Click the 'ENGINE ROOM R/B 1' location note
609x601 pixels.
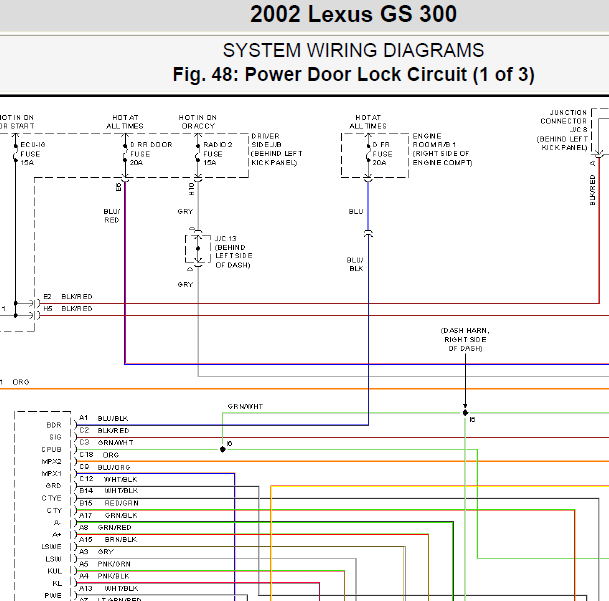point(442,149)
